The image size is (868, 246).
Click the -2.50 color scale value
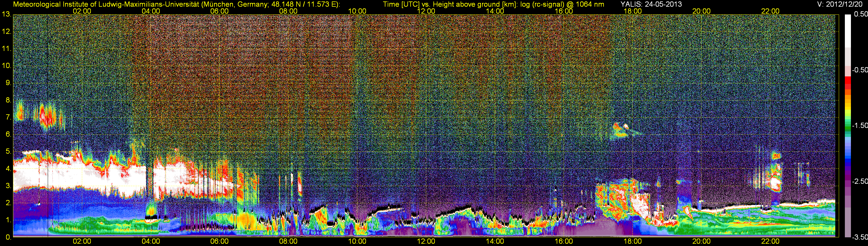pos(860,181)
